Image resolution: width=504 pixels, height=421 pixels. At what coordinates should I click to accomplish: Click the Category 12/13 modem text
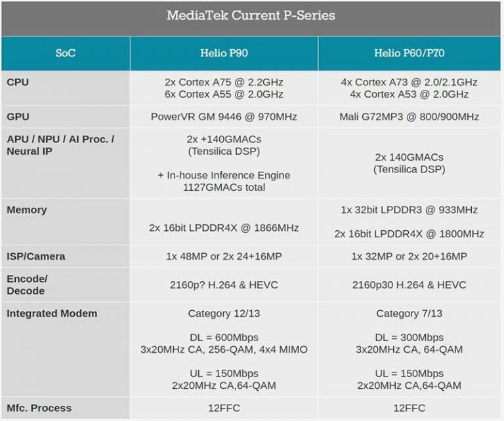pos(224,313)
